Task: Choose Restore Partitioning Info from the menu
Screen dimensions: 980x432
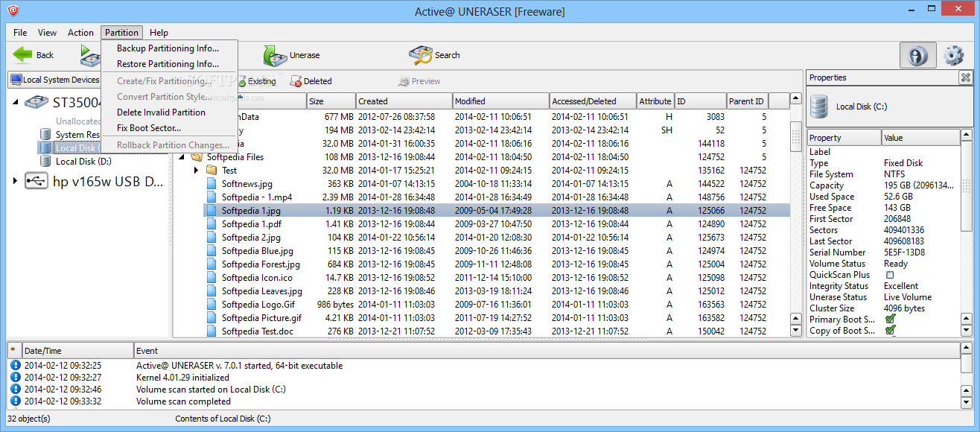Action: coord(168,64)
